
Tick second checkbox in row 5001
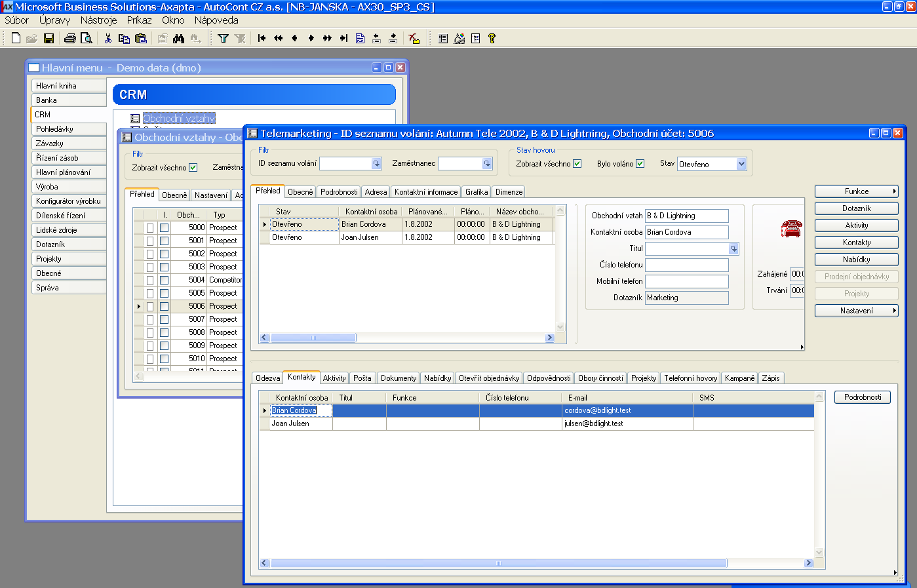[164, 241]
